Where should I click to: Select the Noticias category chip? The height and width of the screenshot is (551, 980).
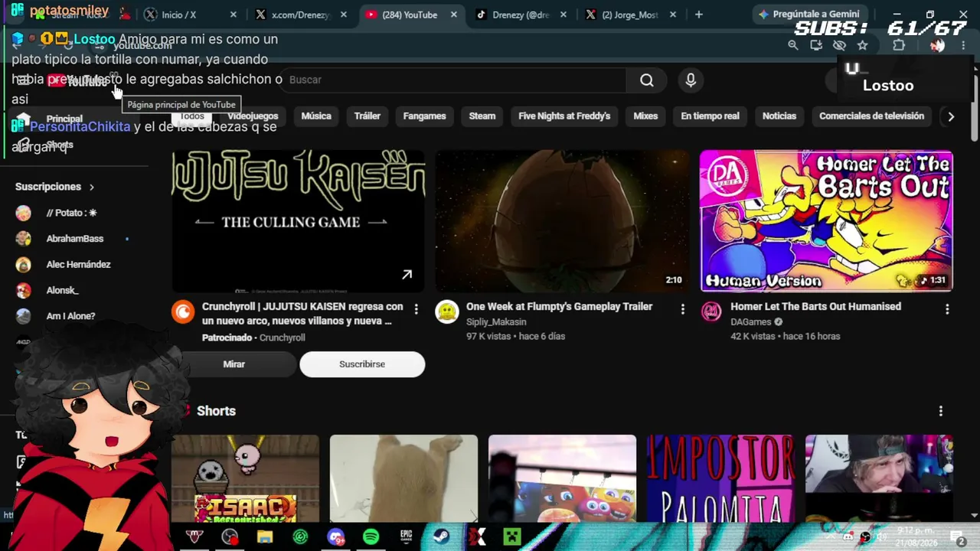click(x=779, y=116)
